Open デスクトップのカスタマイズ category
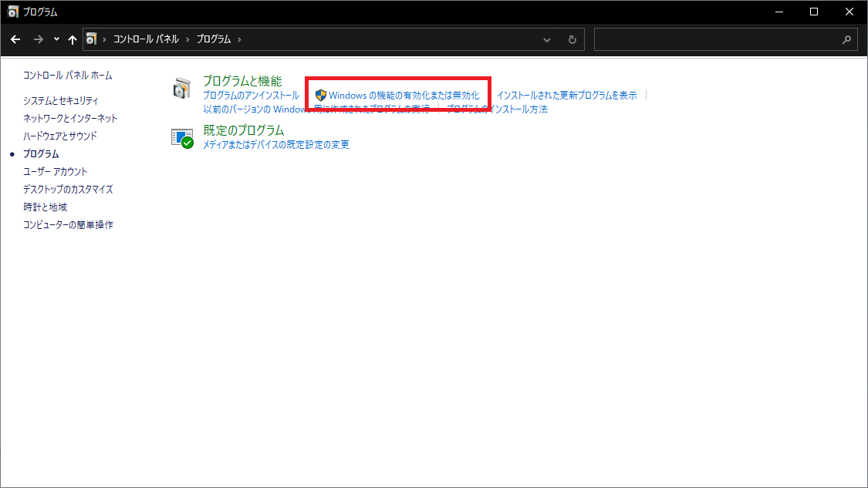Viewport: 868px width, 488px height. click(68, 189)
